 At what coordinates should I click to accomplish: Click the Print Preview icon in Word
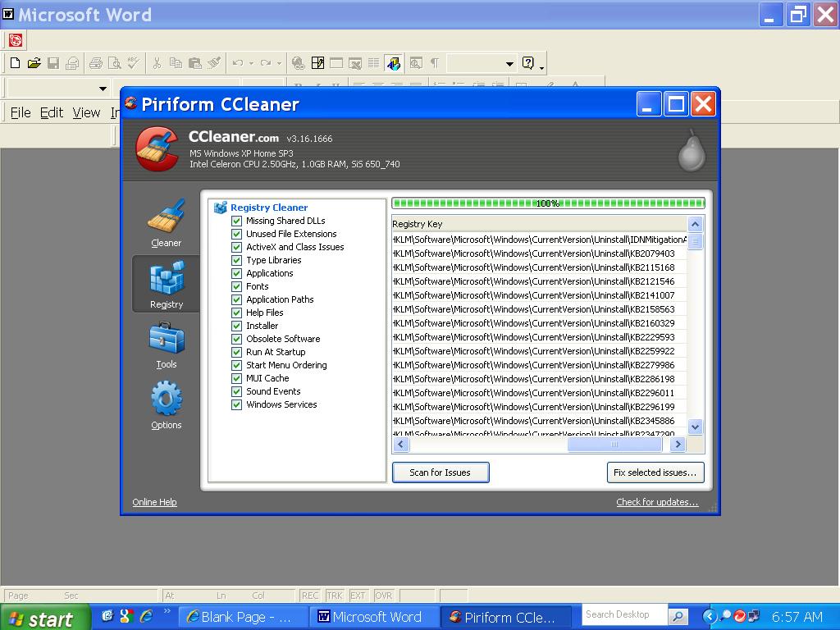114,63
